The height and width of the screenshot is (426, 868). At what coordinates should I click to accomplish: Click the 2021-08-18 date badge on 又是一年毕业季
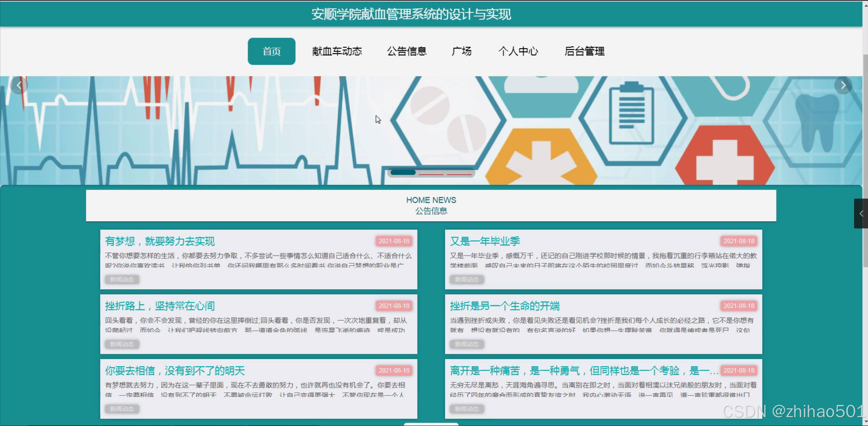tap(739, 241)
